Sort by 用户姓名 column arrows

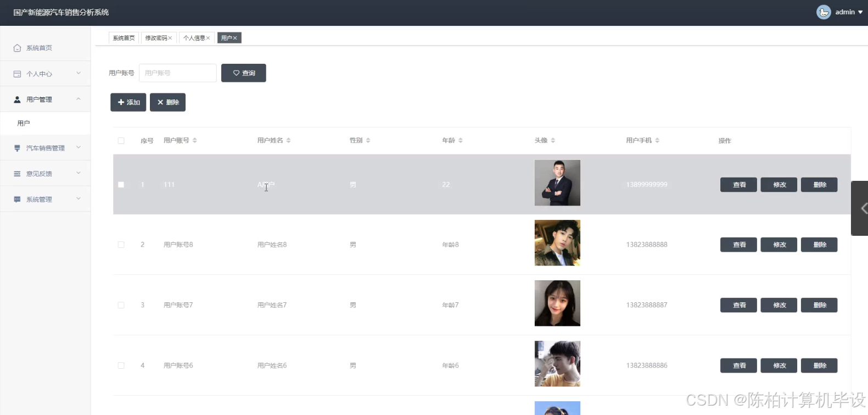coord(289,141)
